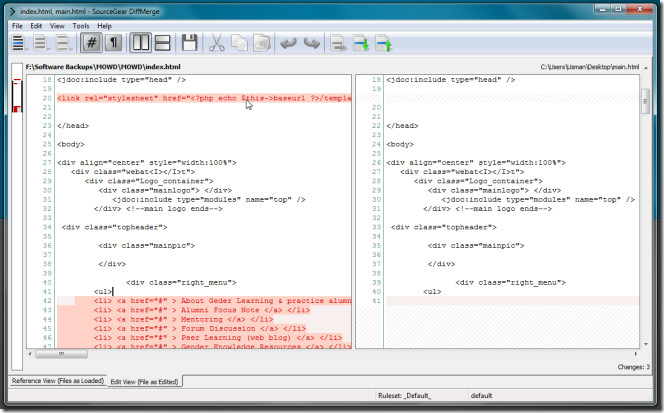
Task: Jump to previous change (green up arrow)
Action: tap(384, 43)
